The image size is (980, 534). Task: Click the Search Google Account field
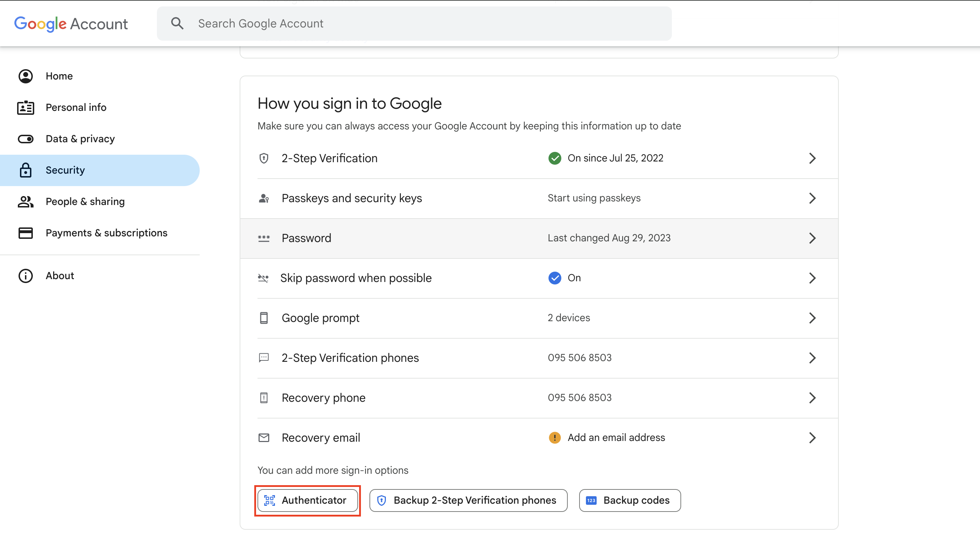point(414,24)
